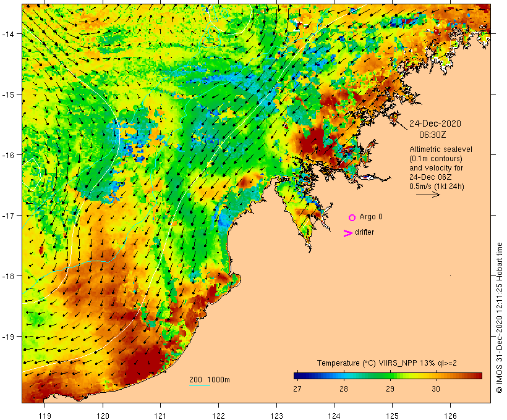The image size is (507, 420).
Task: Click the 1000m depth label
Action: pos(218,380)
